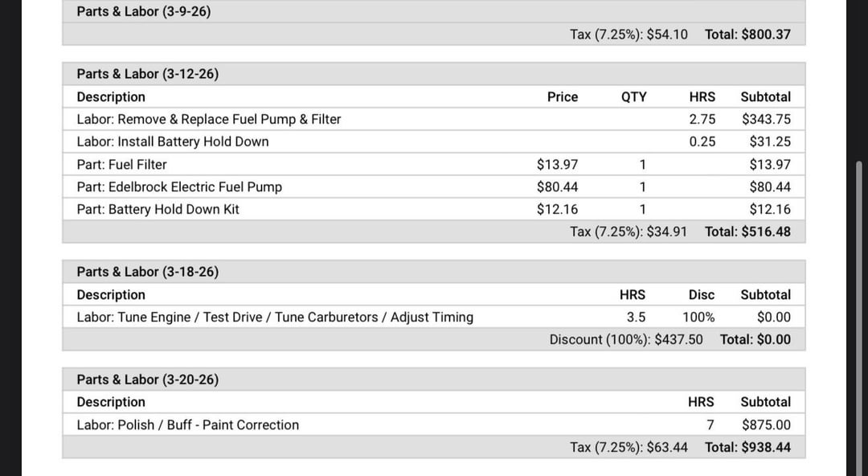Image resolution: width=868 pixels, height=476 pixels.
Task: Click the Parts & Labor (3-9-26) header
Action: (144, 12)
